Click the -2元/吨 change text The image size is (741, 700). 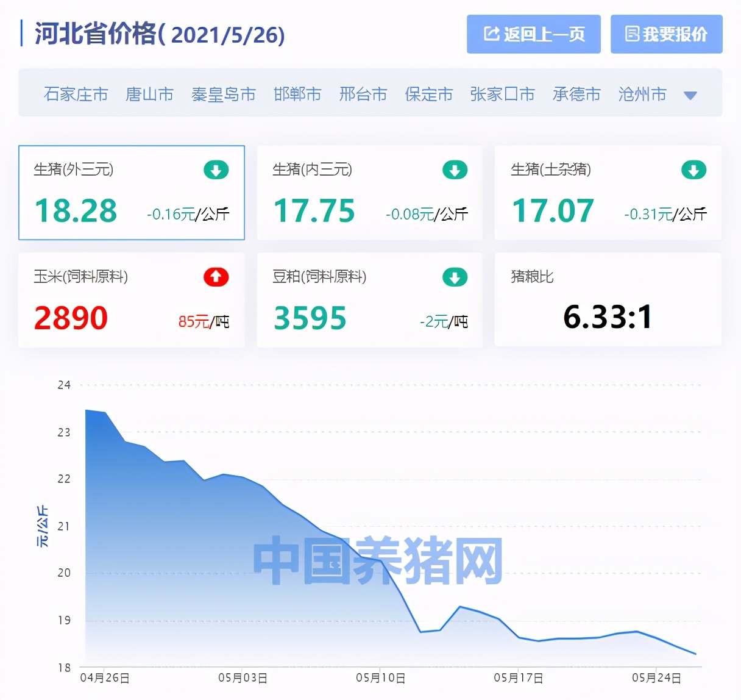click(x=444, y=321)
